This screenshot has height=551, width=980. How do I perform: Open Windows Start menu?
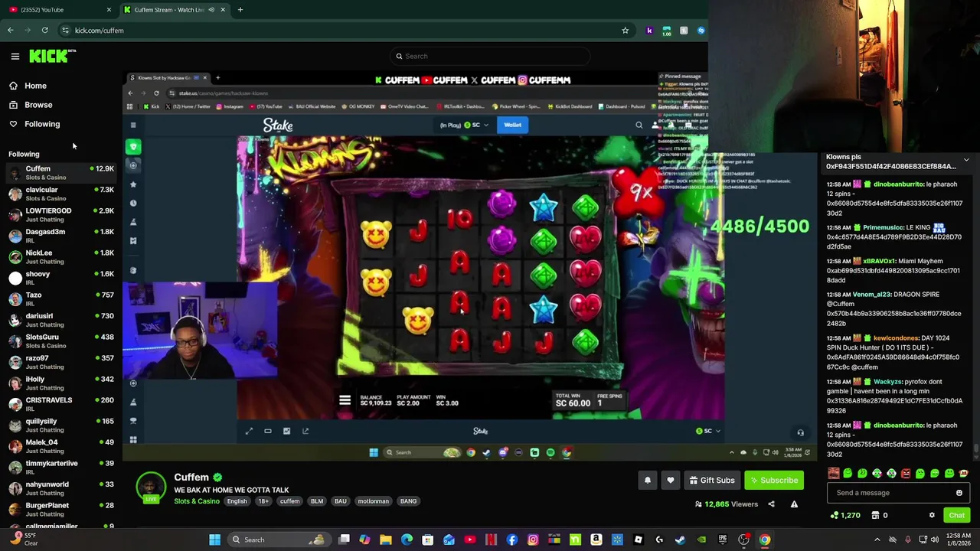pos(215,540)
